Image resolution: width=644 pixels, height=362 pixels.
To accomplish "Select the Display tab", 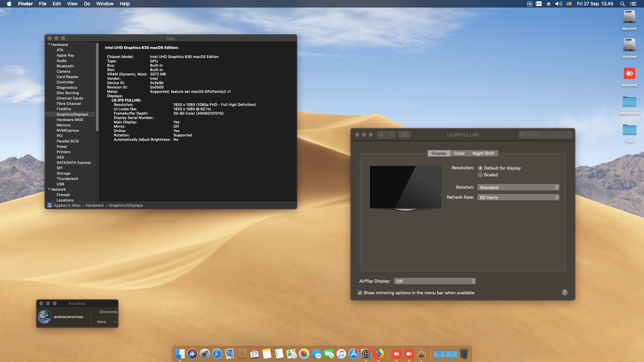I will coord(439,153).
